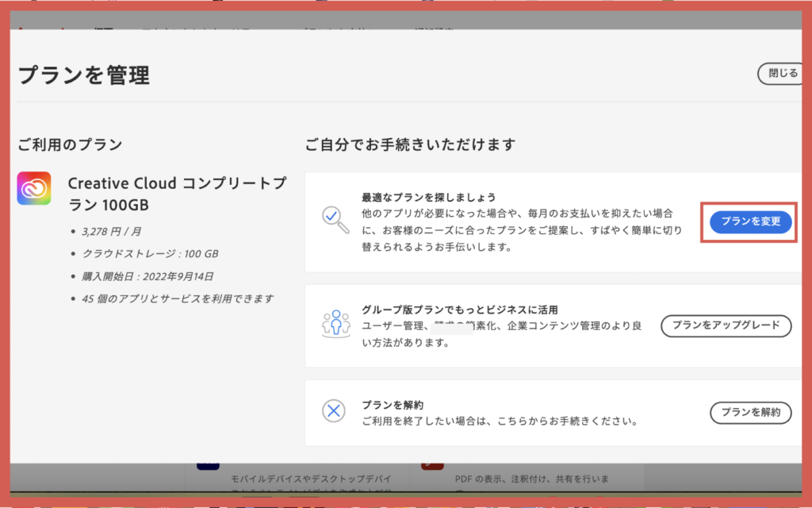Image resolution: width=812 pixels, height=508 pixels.
Task: Click the プランをアップグレード button
Action: (726, 325)
